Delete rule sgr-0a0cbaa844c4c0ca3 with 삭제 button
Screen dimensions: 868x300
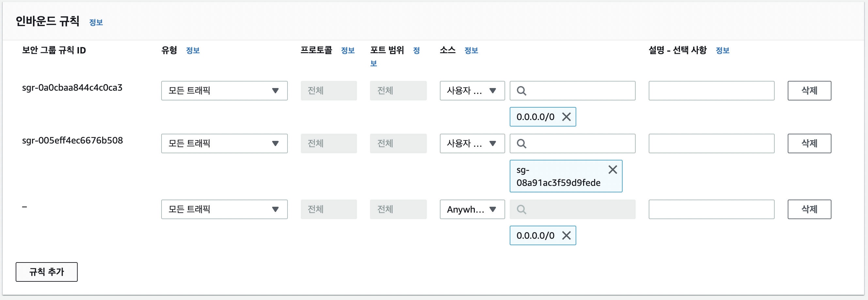click(809, 91)
